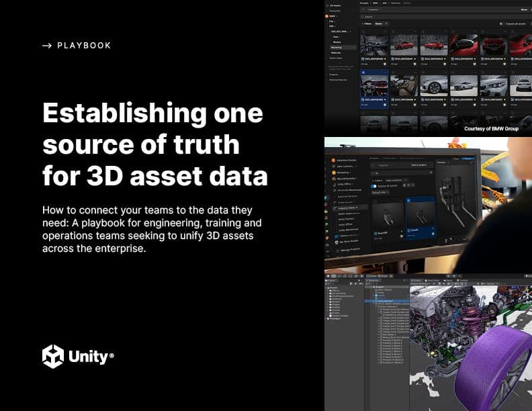
Task: Uncheck the checkbox on the blue-selected BMW card
Action: tap(363, 73)
